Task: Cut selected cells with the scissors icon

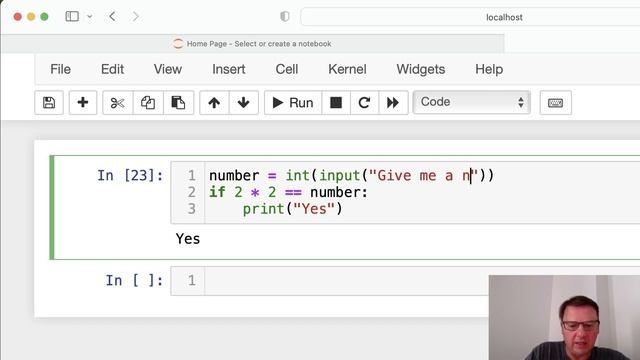Action: click(x=118, y=102)
